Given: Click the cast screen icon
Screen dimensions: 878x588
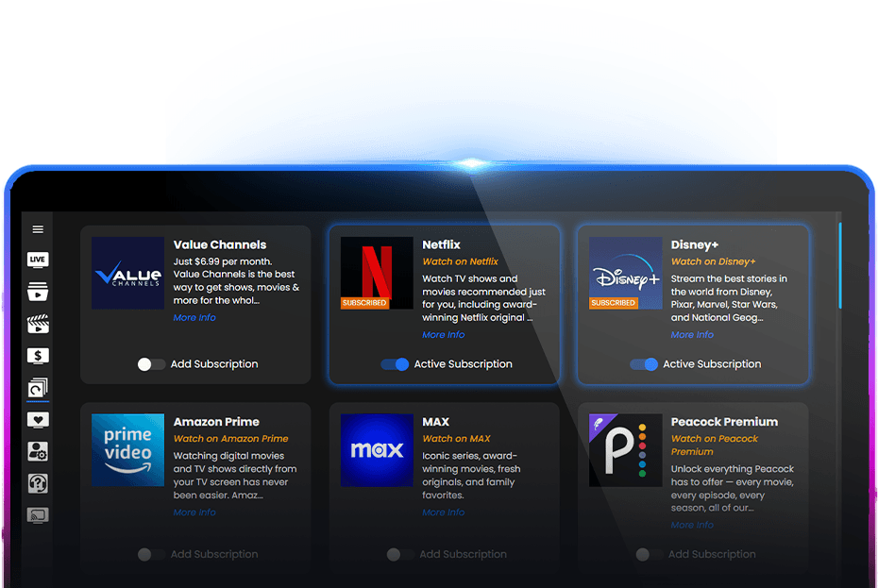Looking at the screenshot, I should [x=38, y=515].
